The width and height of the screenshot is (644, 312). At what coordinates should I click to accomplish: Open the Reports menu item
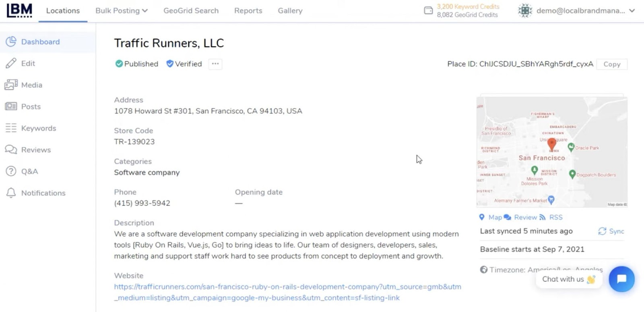click(x=248, y=11)
